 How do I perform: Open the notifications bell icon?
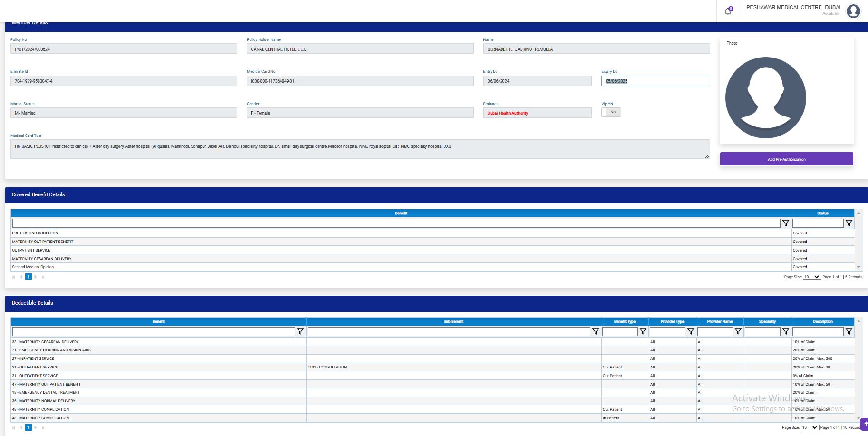(728, 11)
